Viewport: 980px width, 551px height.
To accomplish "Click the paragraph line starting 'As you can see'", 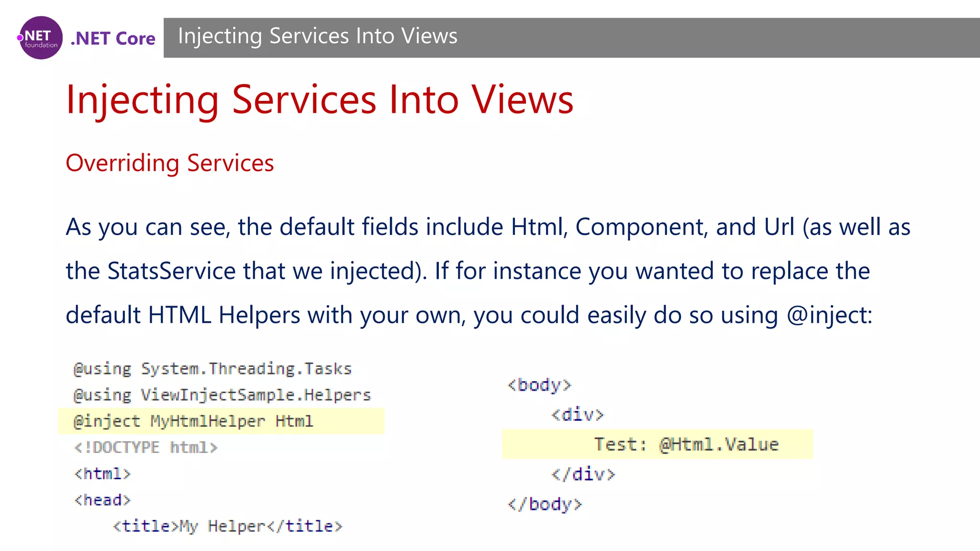I will tap(488, 227).
